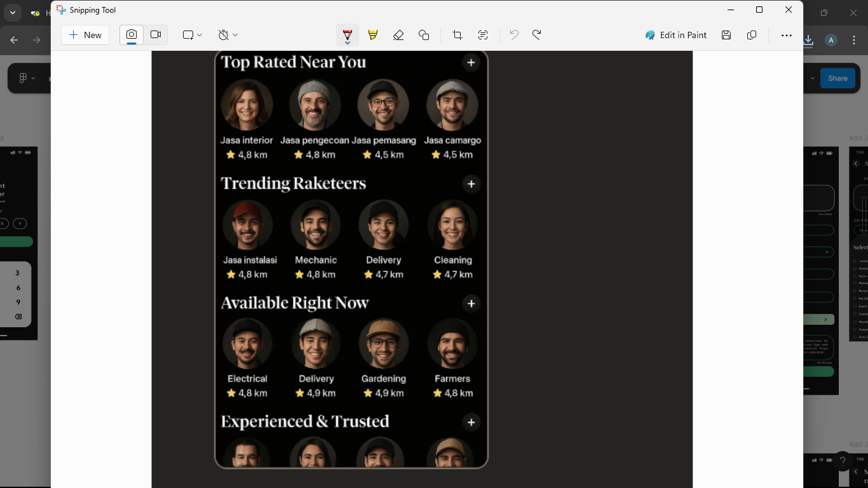
Task: Start a New snip
Action: 85,35
